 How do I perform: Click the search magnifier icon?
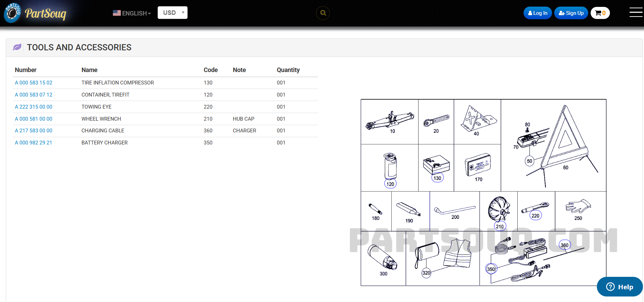pyautogui.click(x=323, y=13)
